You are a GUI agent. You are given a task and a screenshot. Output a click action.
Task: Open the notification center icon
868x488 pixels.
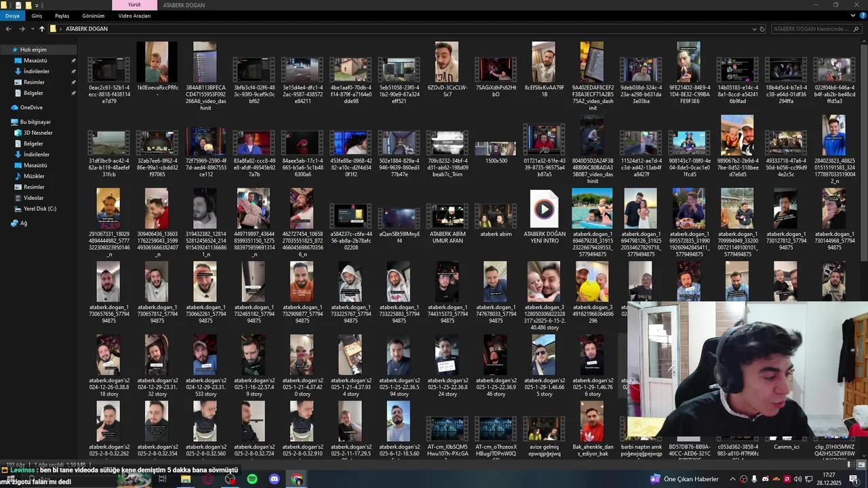click(x=854, y=479)
